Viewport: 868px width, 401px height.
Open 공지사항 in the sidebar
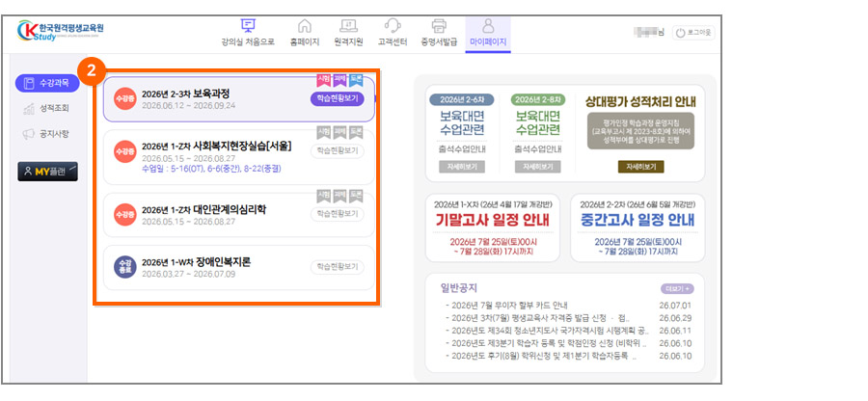[x=47, y=134]
